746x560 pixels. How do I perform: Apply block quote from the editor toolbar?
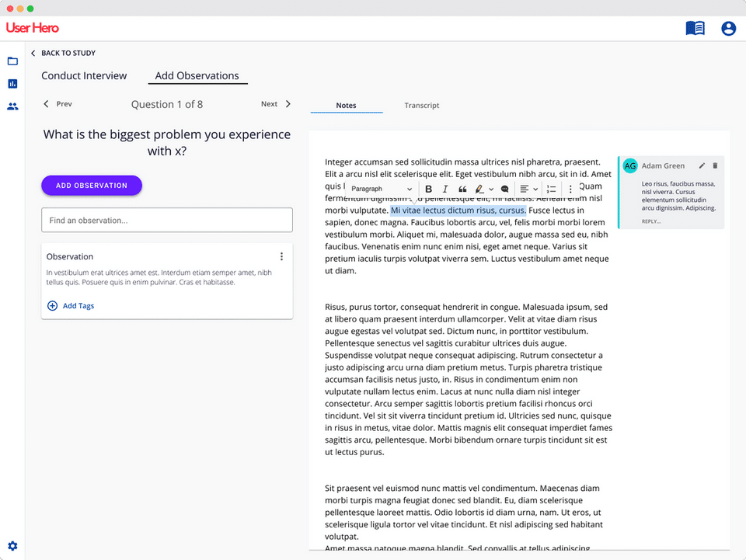(462, 189)
